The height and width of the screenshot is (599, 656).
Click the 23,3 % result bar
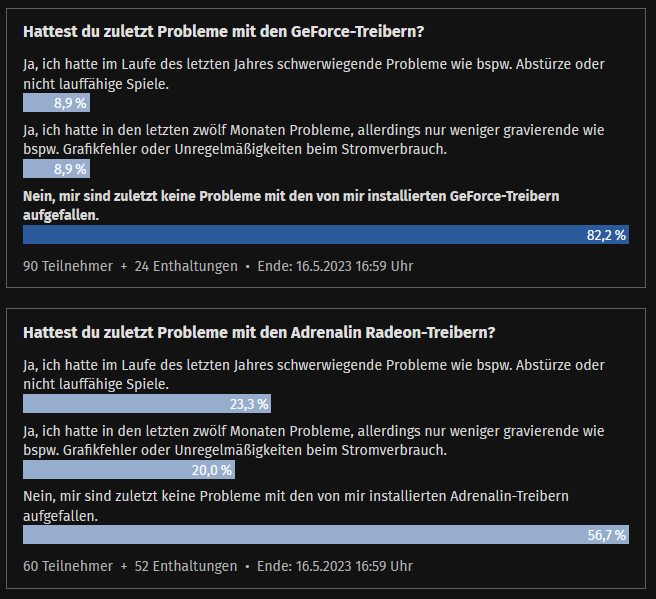(147, 404)
